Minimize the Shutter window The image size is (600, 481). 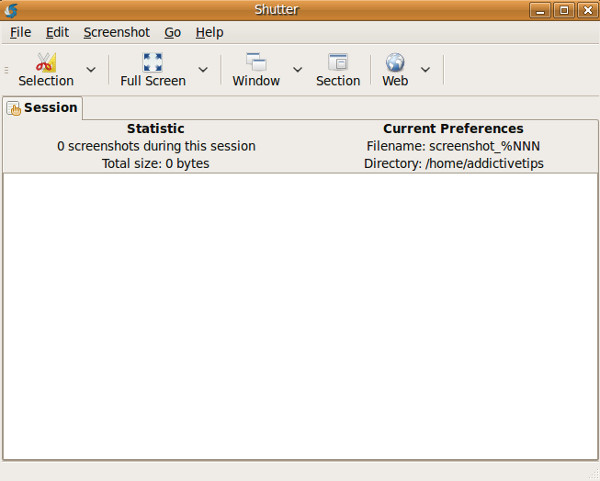pos(540,10)
